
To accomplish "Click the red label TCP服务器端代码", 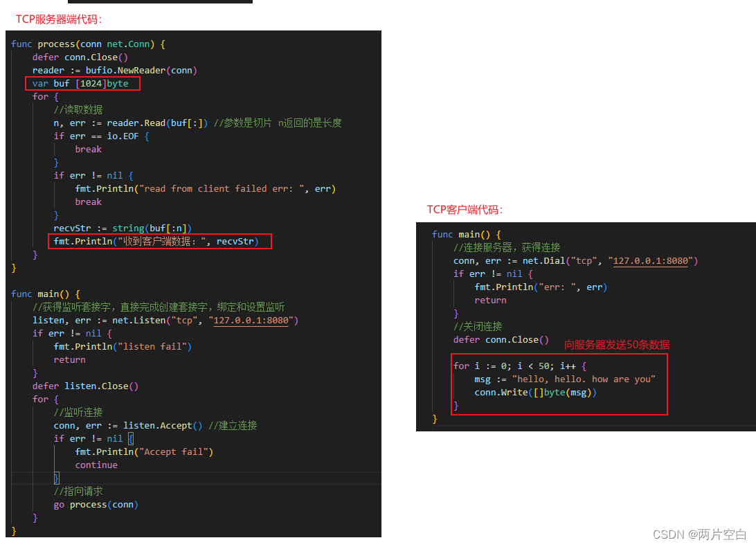I will tap(57, 19).
